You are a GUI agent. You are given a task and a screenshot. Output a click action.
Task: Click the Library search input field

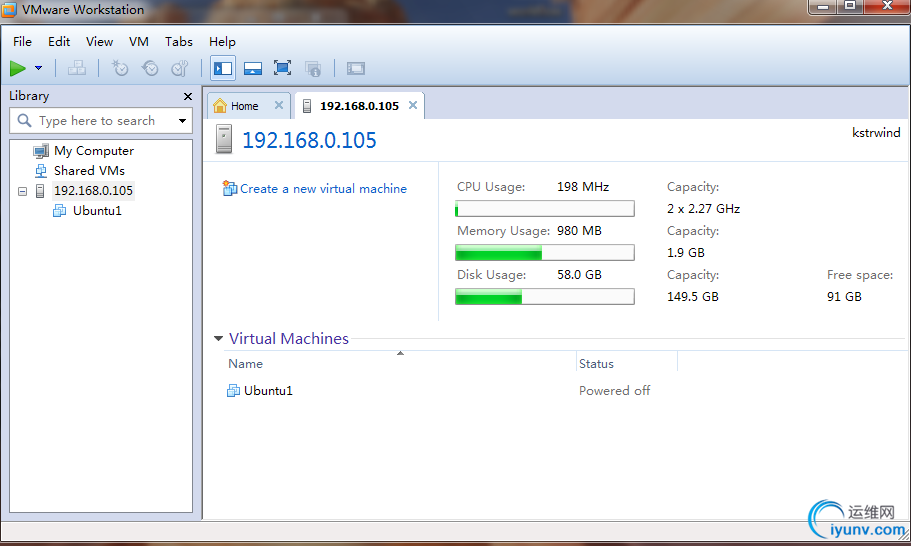pyautogui.click(x=101, y=121)
